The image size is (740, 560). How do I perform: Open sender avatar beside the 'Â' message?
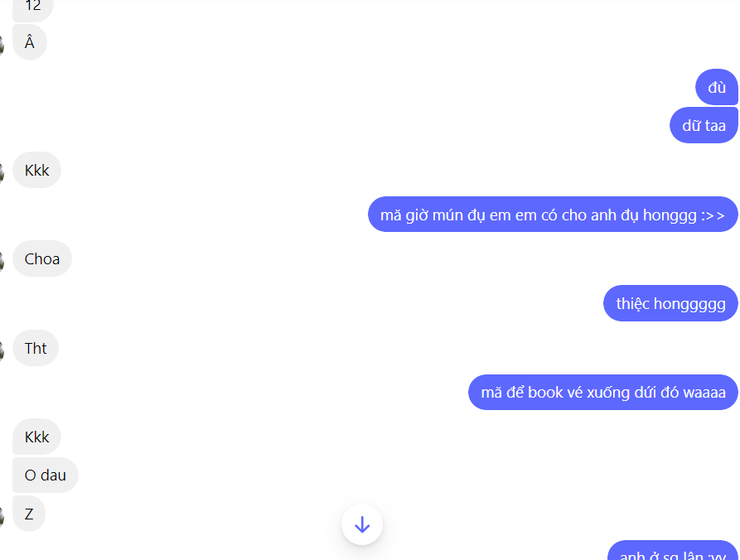click(x=2, y=46)
